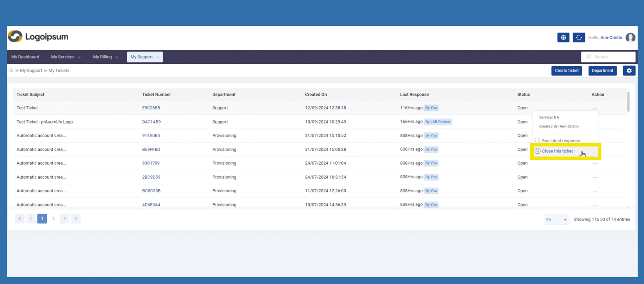This screenshot has height=284, width=644.
Task: Open action ellipsis for Test Ticket row
Action: [595, 108]
